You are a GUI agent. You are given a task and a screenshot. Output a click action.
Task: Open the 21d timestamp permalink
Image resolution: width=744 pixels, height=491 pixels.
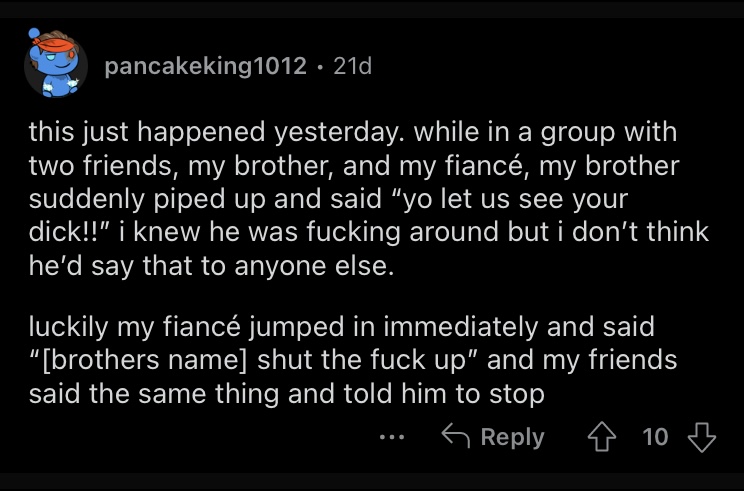pos(353,66)
